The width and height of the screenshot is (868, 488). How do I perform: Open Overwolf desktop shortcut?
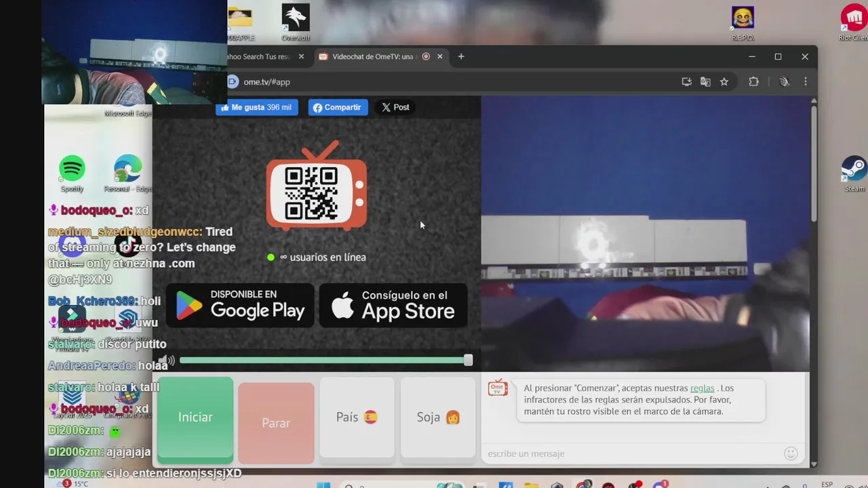[x=296, y=22]
